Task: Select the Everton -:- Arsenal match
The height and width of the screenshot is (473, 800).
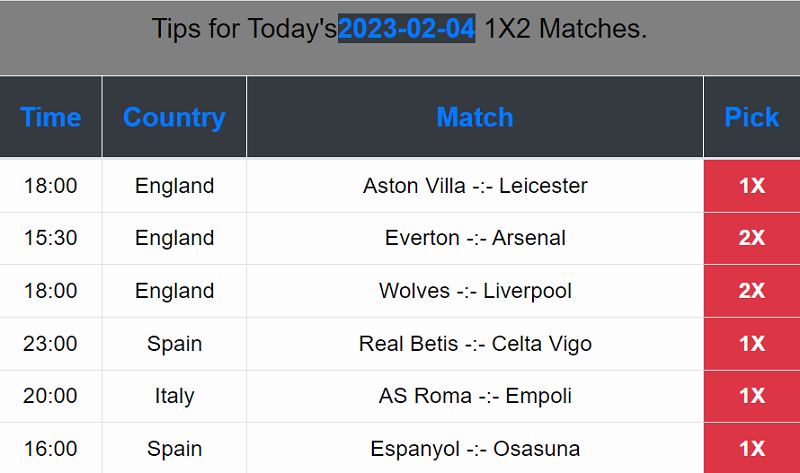Action: coord(475,238)
